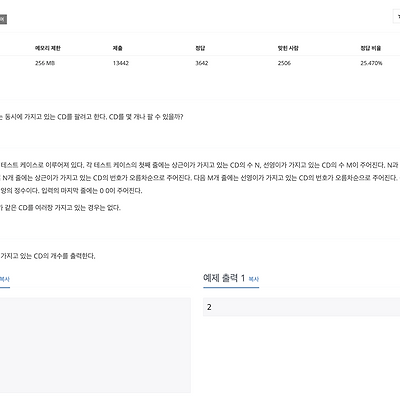Click the submission count 13442
The image size is (400, 400).
coord(121,63)
